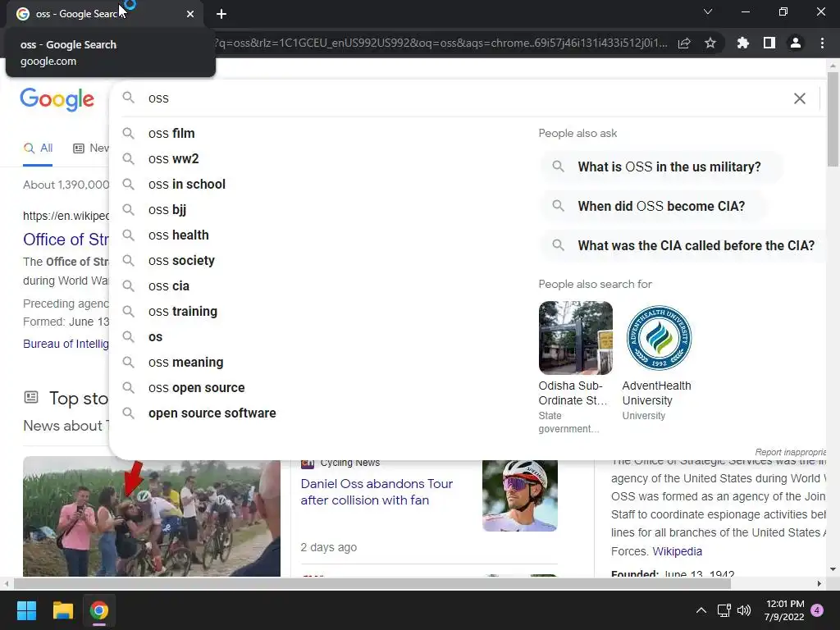
Task: Open cycling crowd collision news image
Action: point(152,518)
